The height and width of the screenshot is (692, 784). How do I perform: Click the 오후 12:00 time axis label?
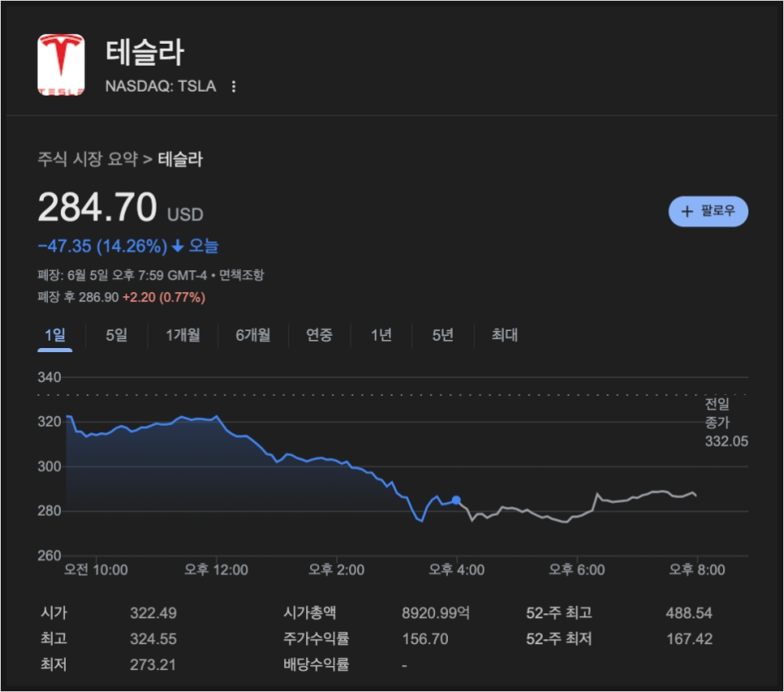[216, 570]
